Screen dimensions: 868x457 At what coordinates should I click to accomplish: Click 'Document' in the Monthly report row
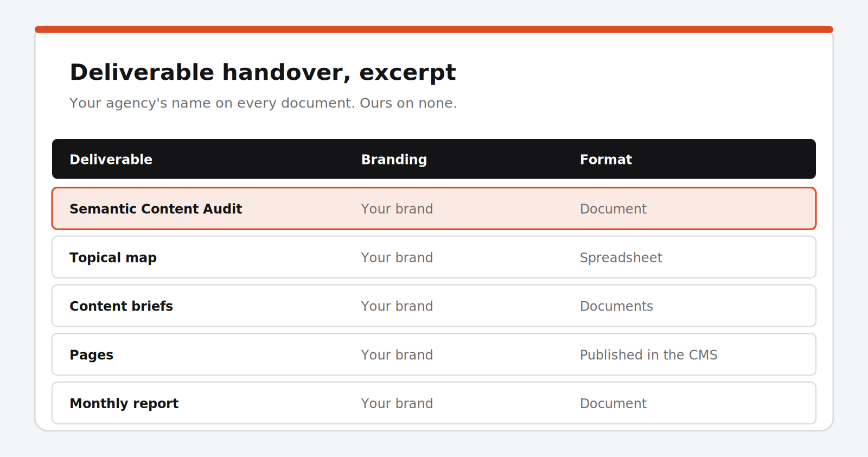coord(613,404)
